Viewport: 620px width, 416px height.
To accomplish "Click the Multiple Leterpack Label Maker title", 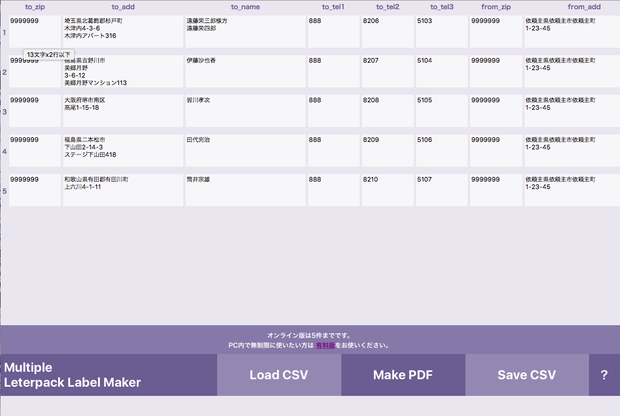I will point(72,375).
